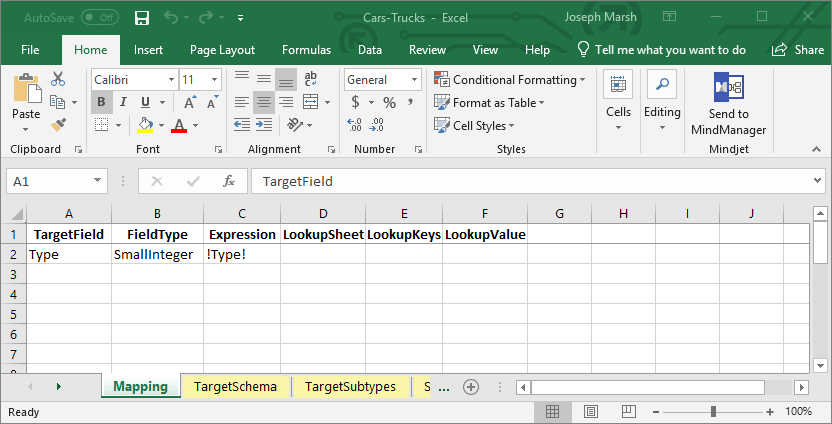Click the Wrap Text icon

(x=311, y=79)
